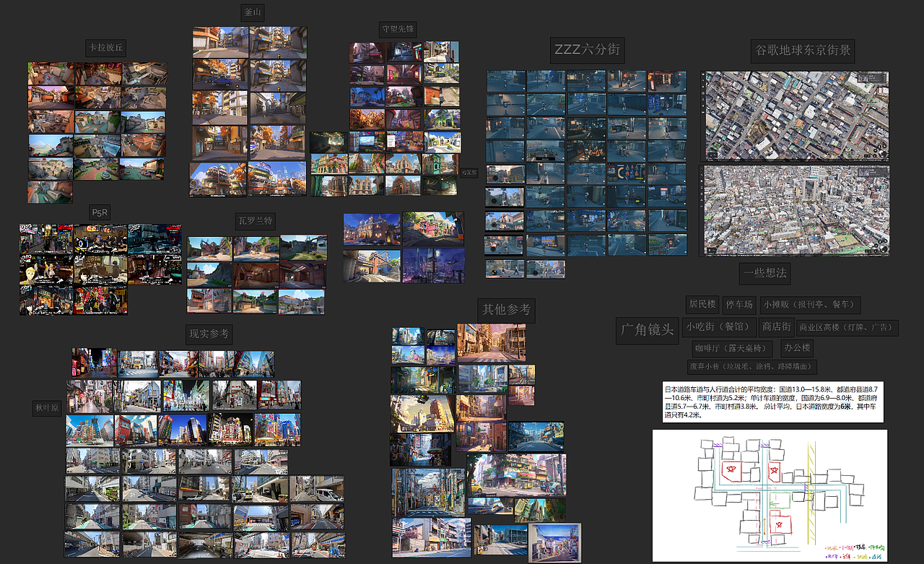The width and height of the screenshot is (924, 564).
Task: Select the 一些想法 heading
Action: click(x=764, y=274)
